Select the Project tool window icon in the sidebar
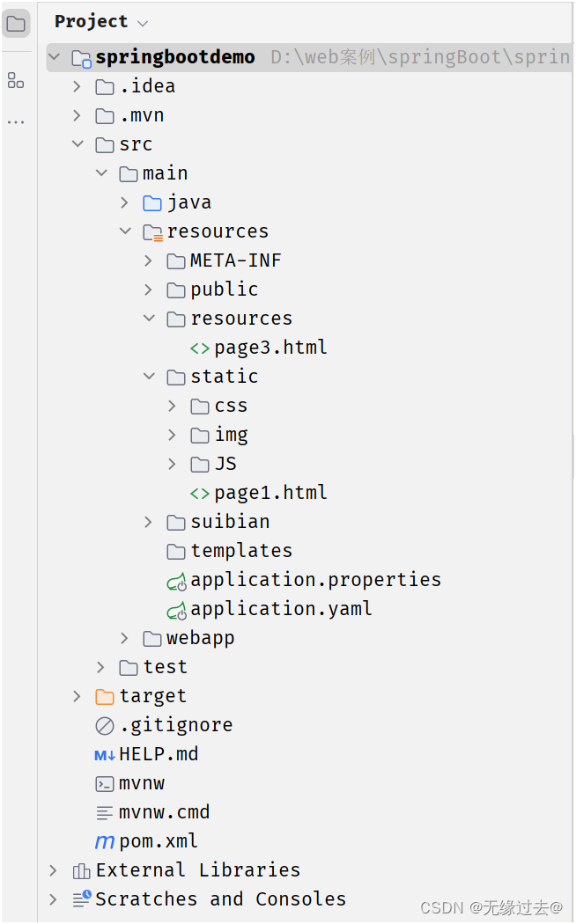The width and height of the screenshot is (576, 924). (16, 25)
